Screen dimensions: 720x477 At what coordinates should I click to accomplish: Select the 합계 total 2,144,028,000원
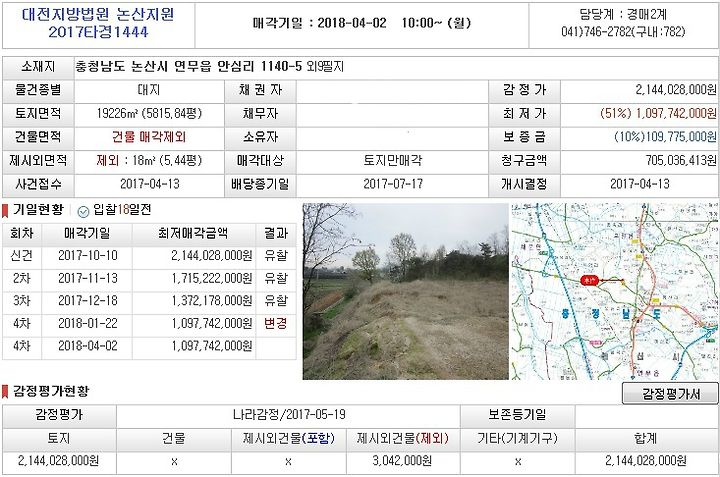[646, 461]
